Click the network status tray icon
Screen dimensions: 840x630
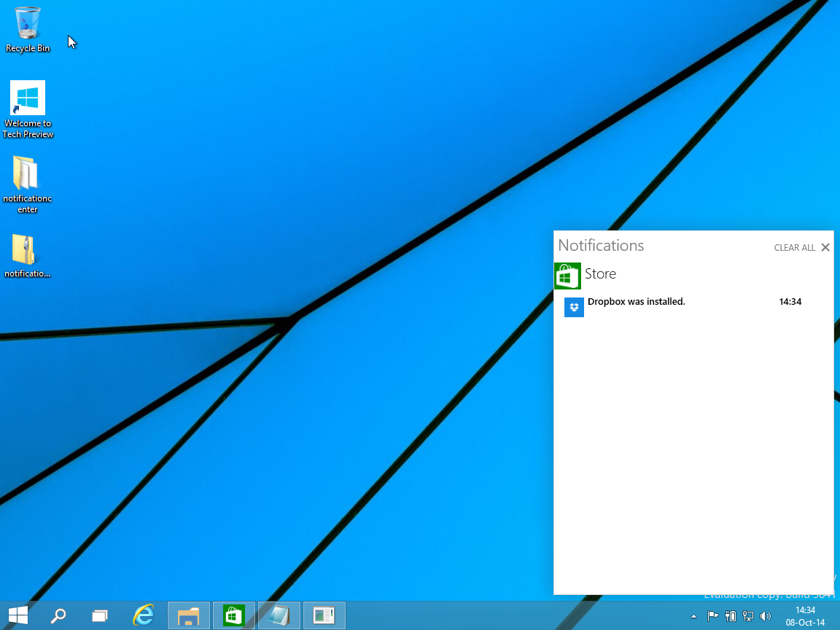pyautogui.click(x=748, y=616)
